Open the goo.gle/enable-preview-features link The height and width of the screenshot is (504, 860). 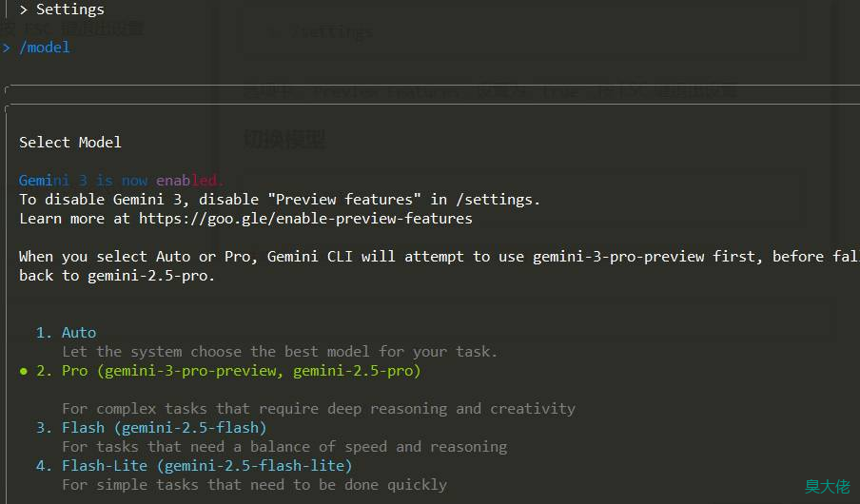[x=305, y=219]
